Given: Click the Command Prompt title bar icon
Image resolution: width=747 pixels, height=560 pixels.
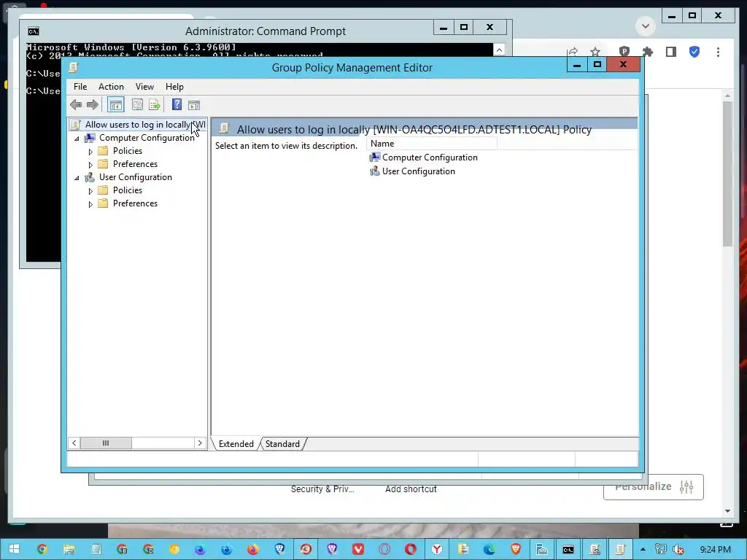Looking at the screenshot, I should pyautogui.click(x=34, y=31).
